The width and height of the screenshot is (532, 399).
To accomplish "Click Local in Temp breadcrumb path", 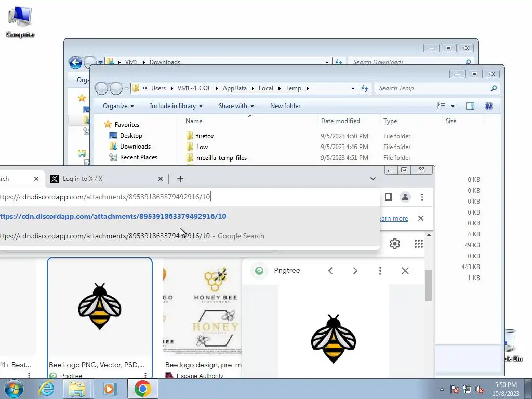I will pos(265,88).
